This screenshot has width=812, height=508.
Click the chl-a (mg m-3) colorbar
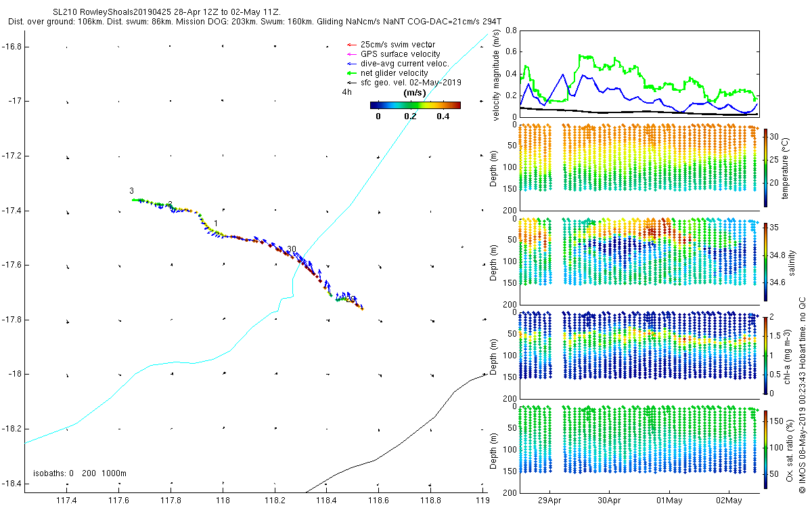click(766, 354)
